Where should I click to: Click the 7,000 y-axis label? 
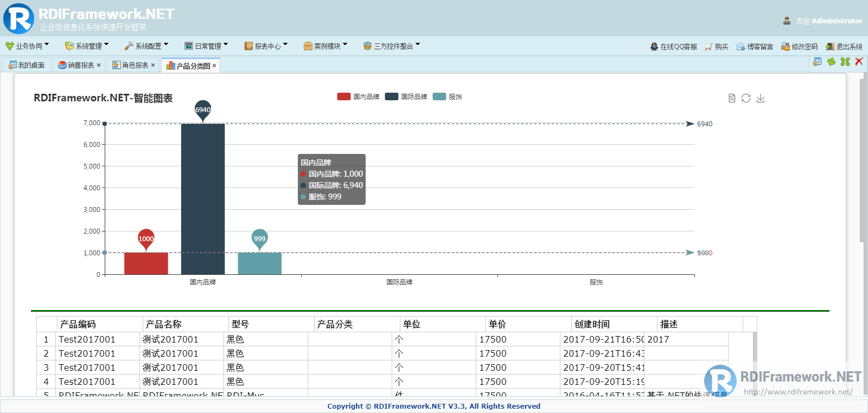coord(92,123)
